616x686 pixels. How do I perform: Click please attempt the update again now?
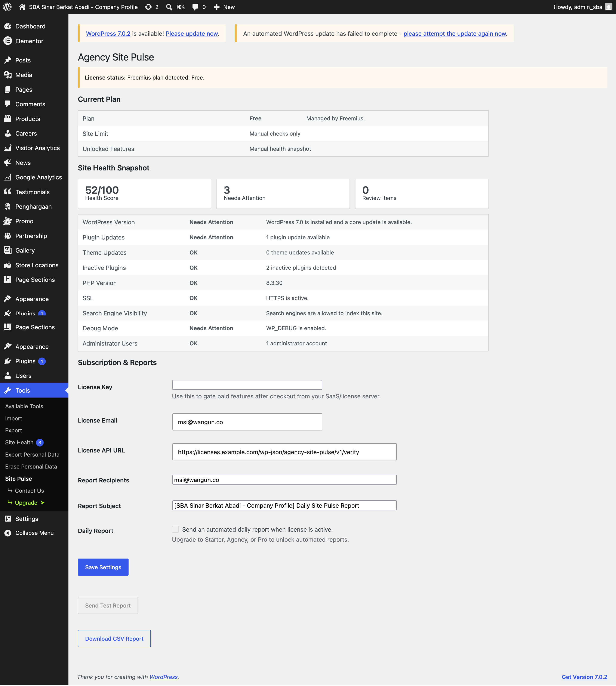pyautogui.click(x=455, y=34)
